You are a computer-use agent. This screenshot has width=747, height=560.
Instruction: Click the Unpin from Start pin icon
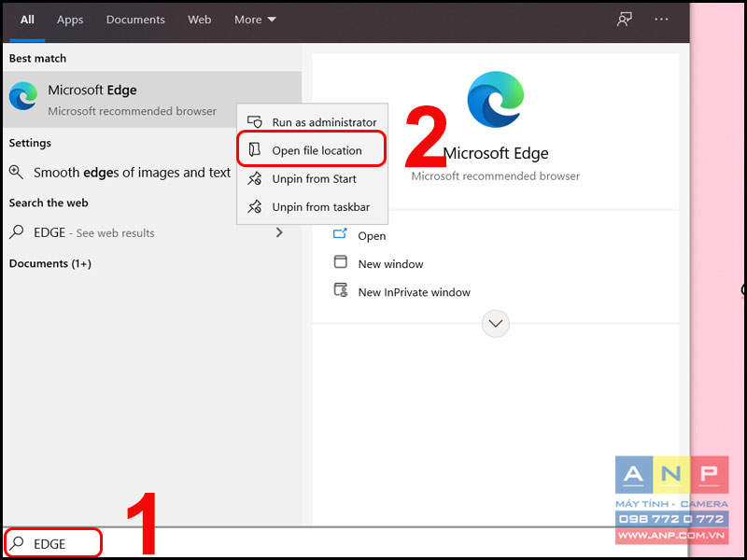coord(254,178)
